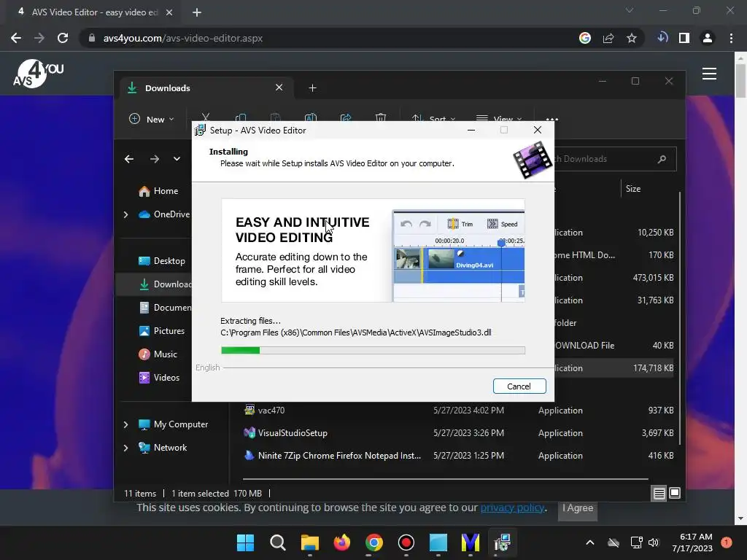The width and height of the screenshot is (747, 560).
Task: Switch to Large icons view layout button
Action: point(675,494)
